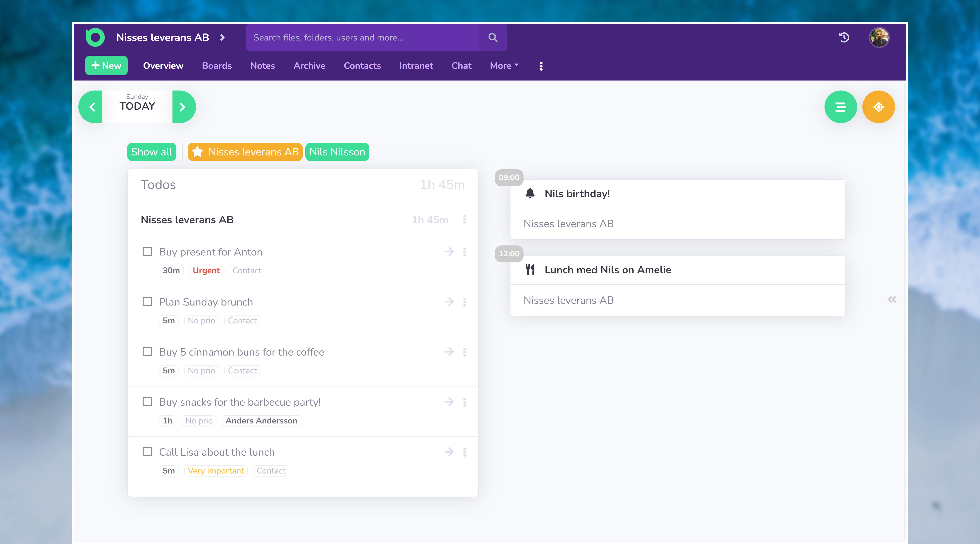Viewport: 980px width, 544px height.
Task: Click move arrow for Plan Sunday brunch
Action: [x=449, y=302]
